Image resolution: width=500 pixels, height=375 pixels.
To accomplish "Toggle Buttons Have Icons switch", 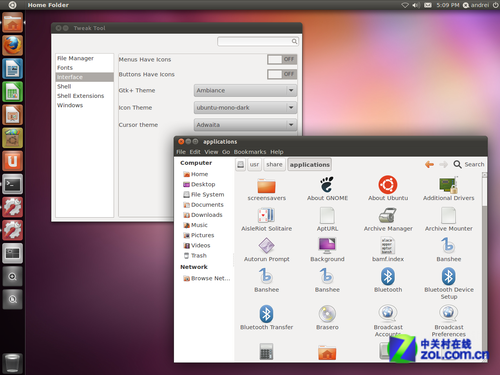I will (x=282, y=74).
